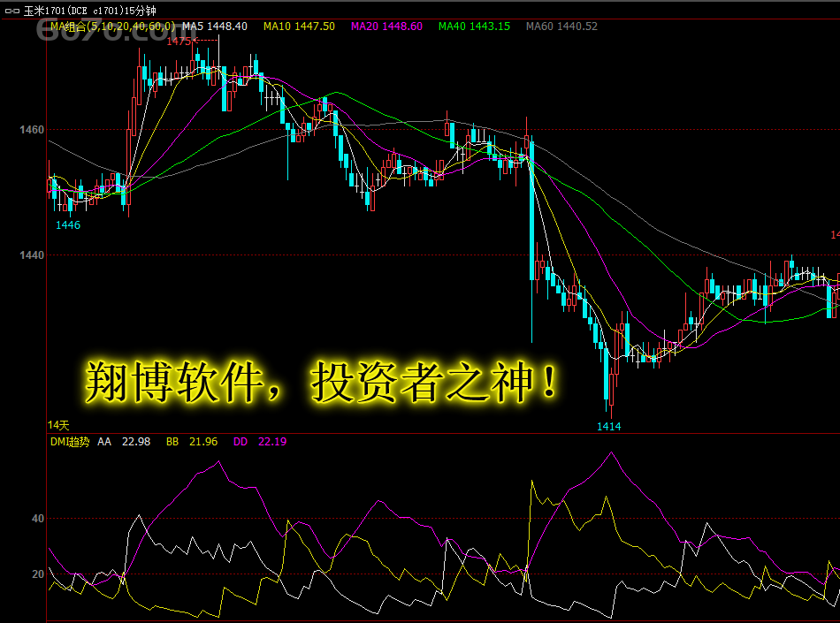This screenshot has height=623, width=840.
Task: Select the MA10 1447.50 value
Action: tap(299, 27)
